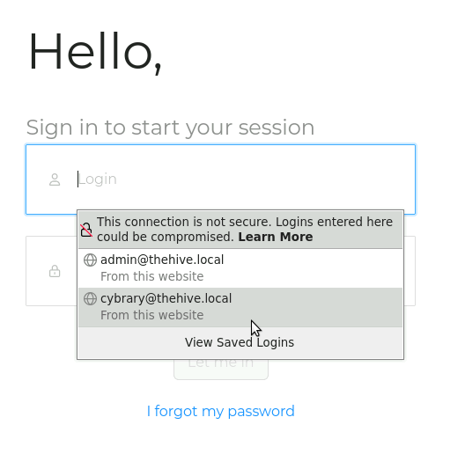Viewport: 465px width, 476px height.
Task: Click the user silhouette icon in Login field
Action: click(x=55, y=179)
